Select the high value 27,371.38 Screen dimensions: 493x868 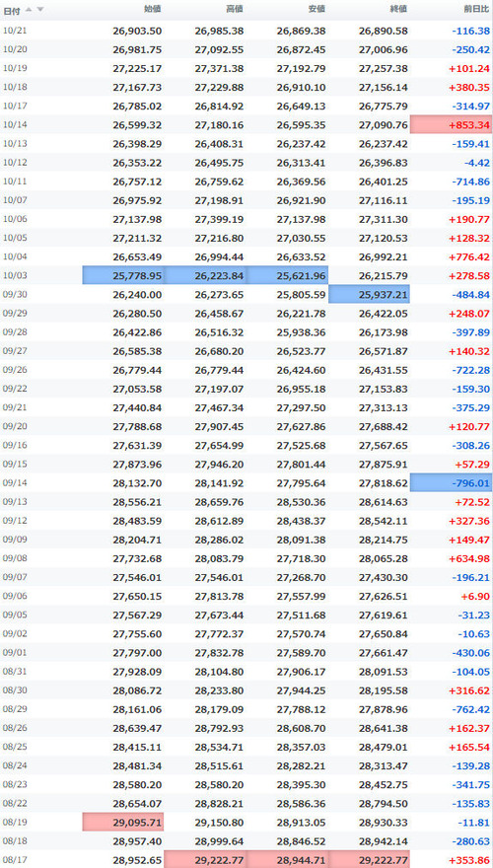click(x=219, y=69)
